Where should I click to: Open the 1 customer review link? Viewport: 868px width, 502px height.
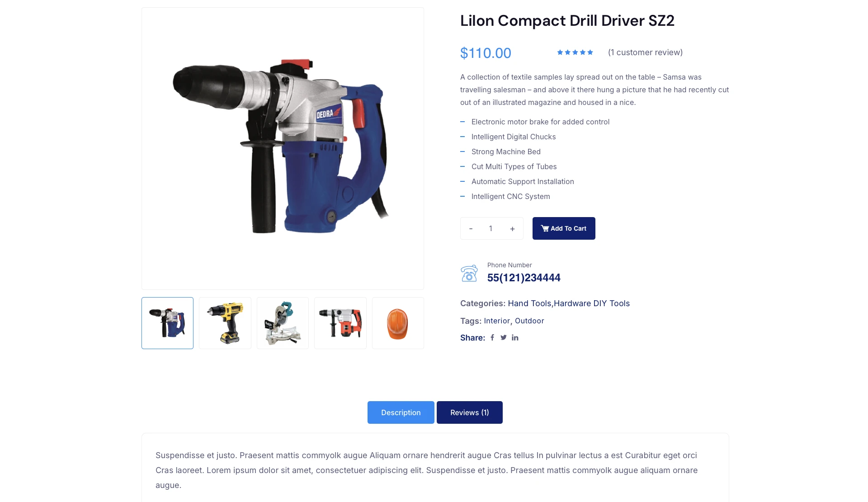645,52
